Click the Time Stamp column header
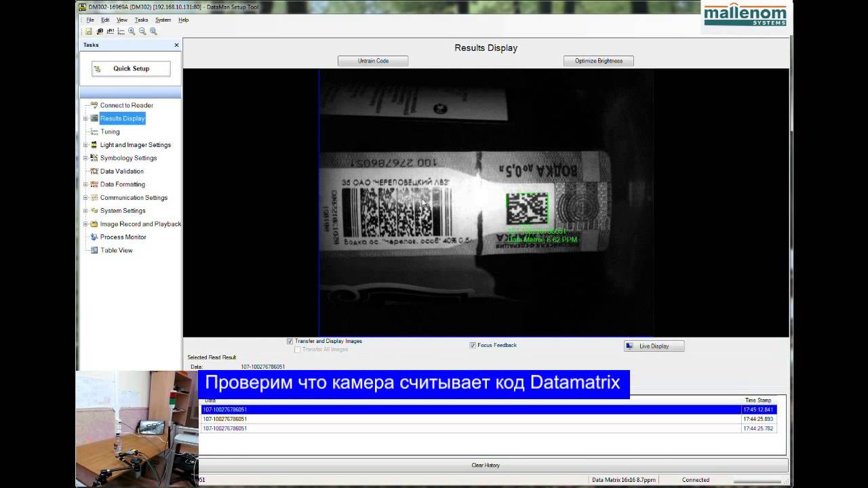This screenshot has width=868, height=488. 758,401
